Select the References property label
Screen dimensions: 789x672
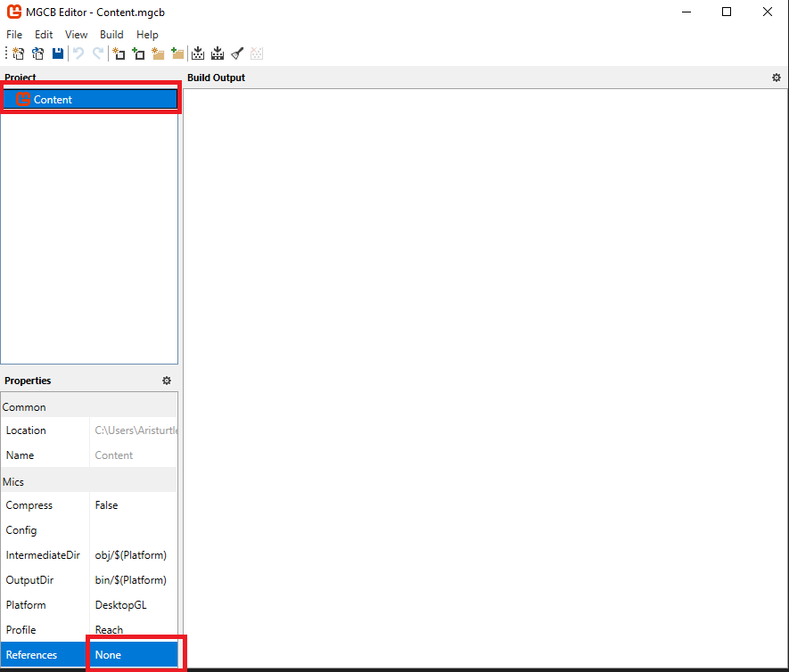point(31,654)
